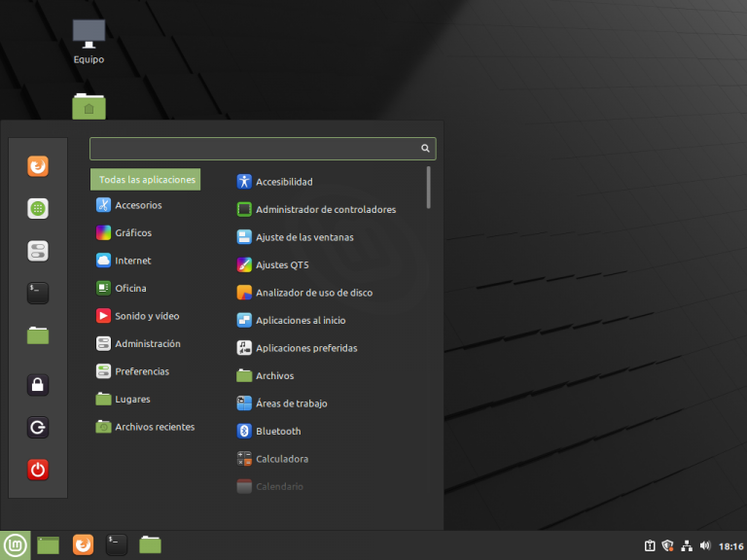Open Files folder icon in favorites sidebar

[x=38, y=335]
